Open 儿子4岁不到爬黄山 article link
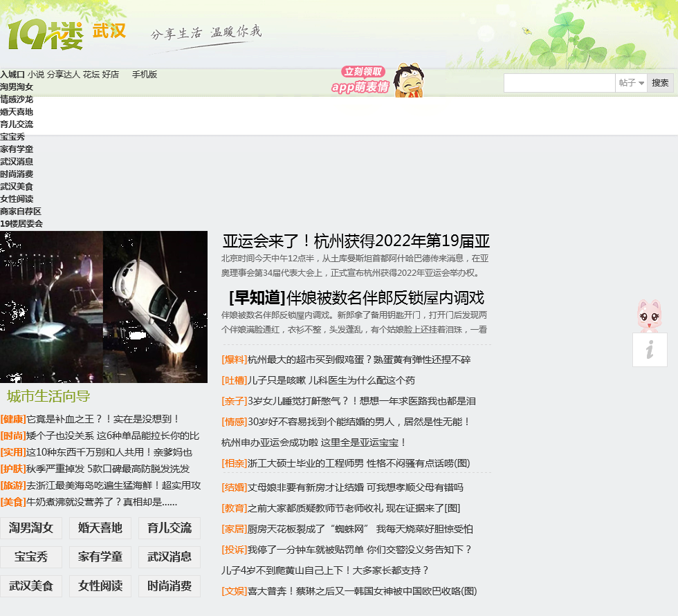Screen dimensions: 678x616 (324, 570)
